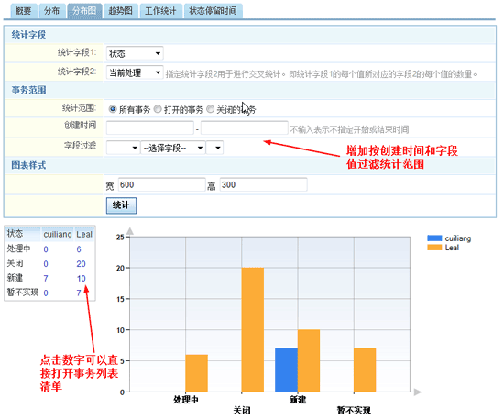Open cuiliang count 7 for 新建
This screenshot has height=420, width=504.
[x=46, y=279]
